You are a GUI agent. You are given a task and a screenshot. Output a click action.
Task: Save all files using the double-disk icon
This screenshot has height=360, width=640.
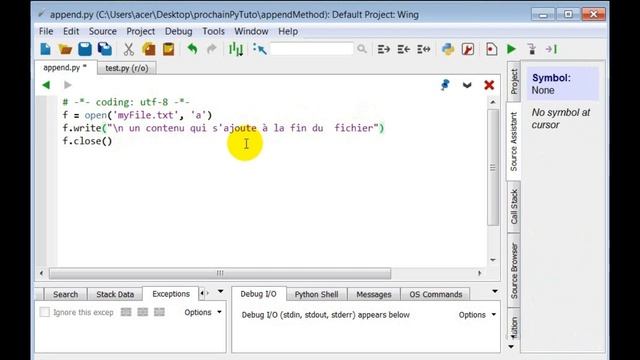pos(104,49)
